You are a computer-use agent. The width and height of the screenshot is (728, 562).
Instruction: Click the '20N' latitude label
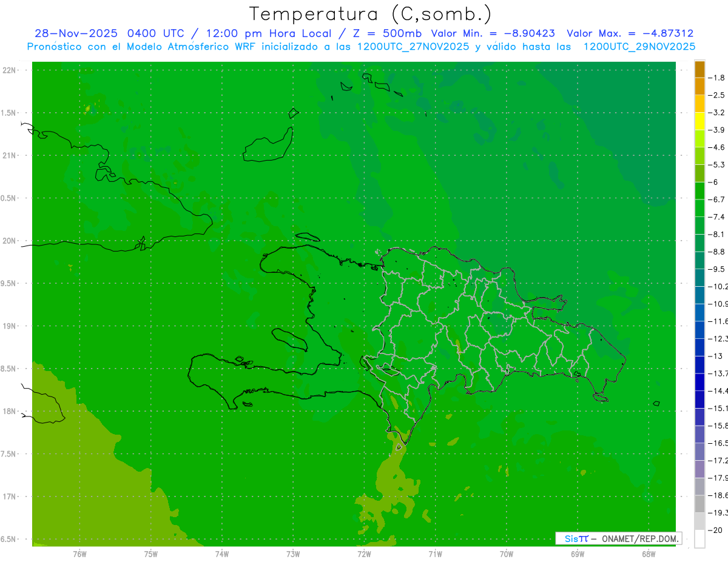click(x=10, y=241)
